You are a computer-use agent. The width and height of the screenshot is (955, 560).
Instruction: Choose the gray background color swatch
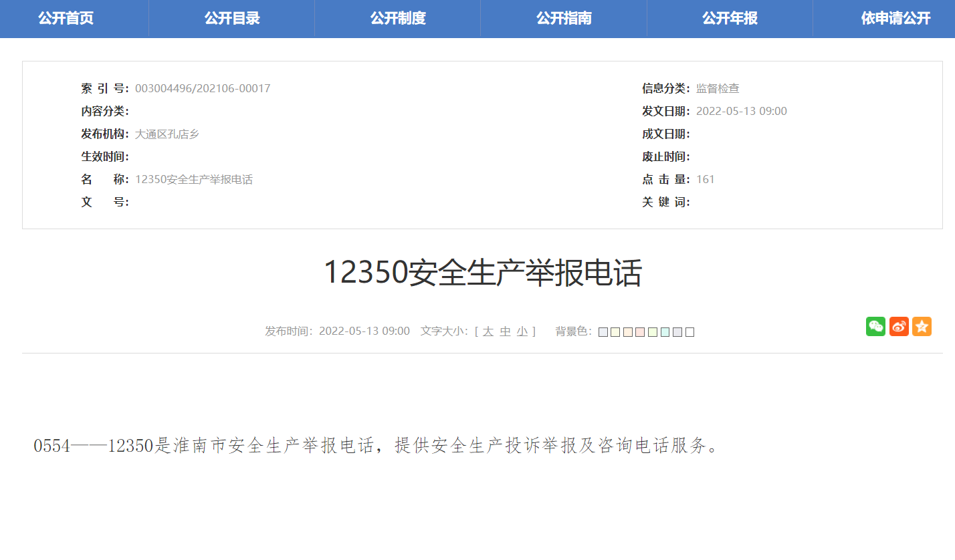tap(677, 331)
